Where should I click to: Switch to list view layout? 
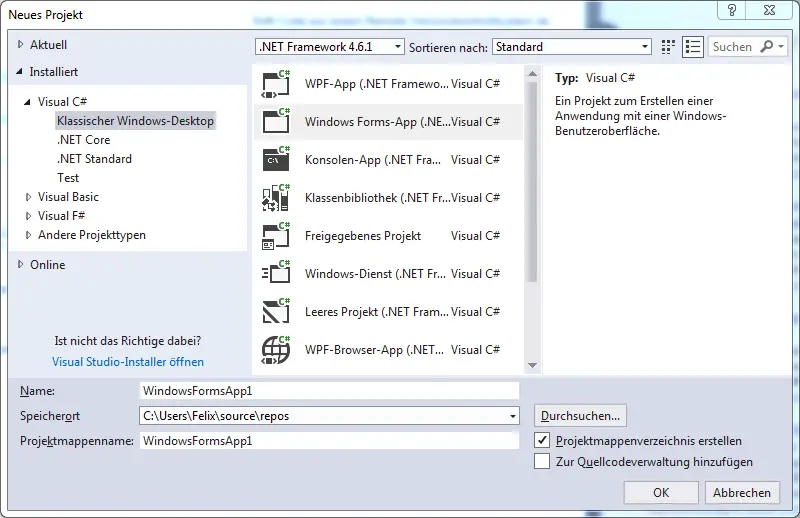coord(693,47)
